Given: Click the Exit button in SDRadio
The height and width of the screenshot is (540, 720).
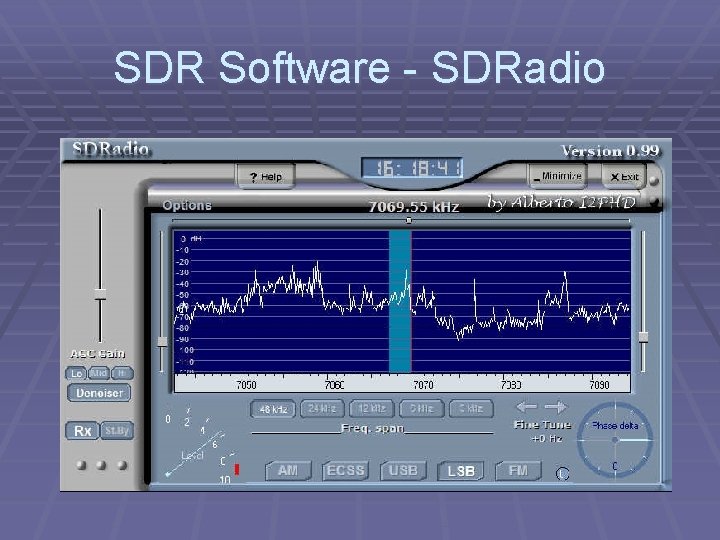Looking at the screenshot, I should click(x=624, y=177).
